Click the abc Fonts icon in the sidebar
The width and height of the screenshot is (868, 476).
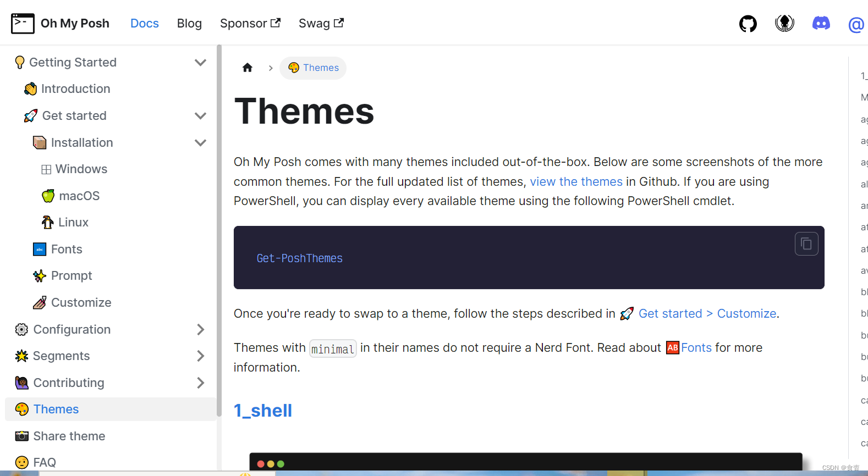40,249
